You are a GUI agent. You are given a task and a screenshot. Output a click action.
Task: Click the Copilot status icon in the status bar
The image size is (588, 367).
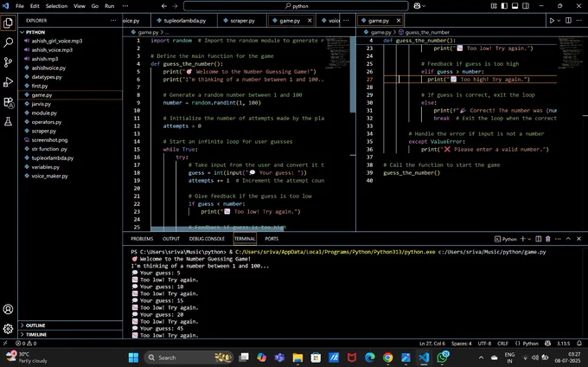point(548,343)
